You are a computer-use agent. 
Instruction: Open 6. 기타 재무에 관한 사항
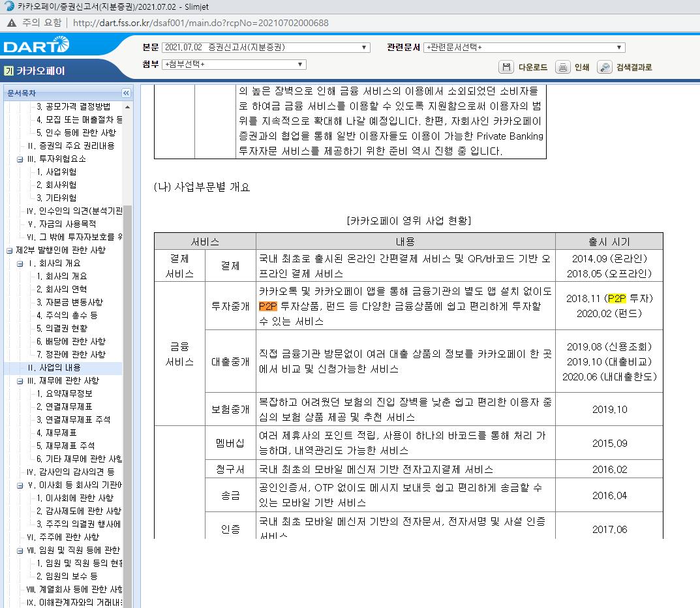tap(79, 459)
